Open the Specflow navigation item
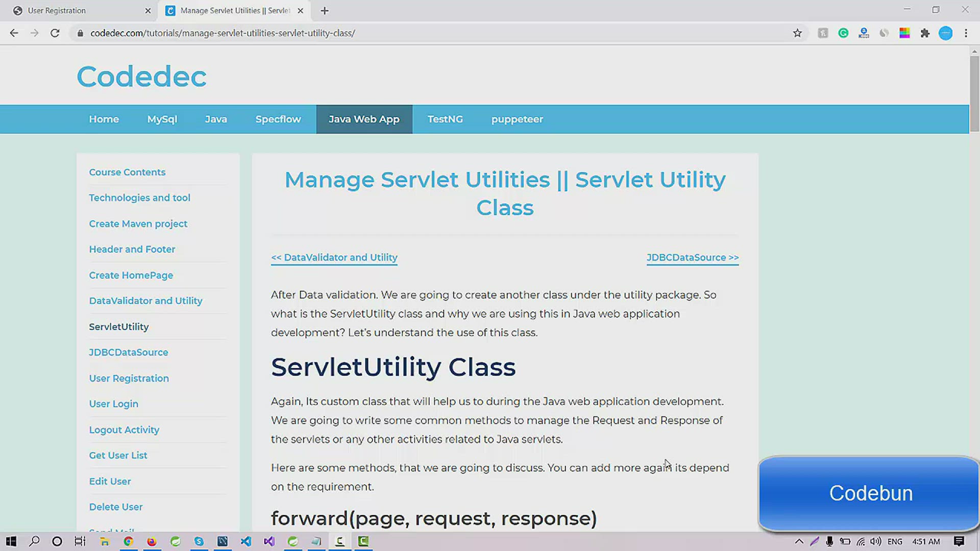The height and width of the screenshot is (551, 980). pyautogui.click(x=278, y=119)
